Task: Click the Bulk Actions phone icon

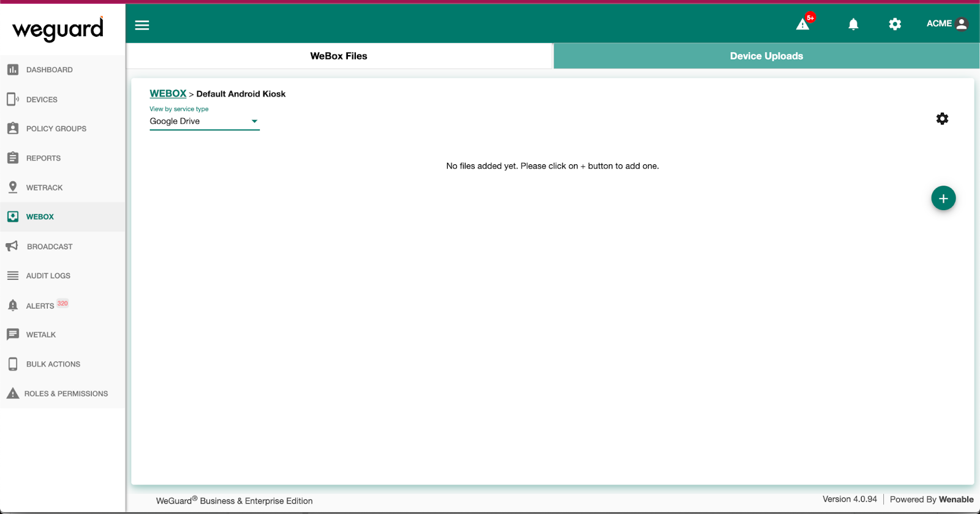Action: [x=13, y=364]
